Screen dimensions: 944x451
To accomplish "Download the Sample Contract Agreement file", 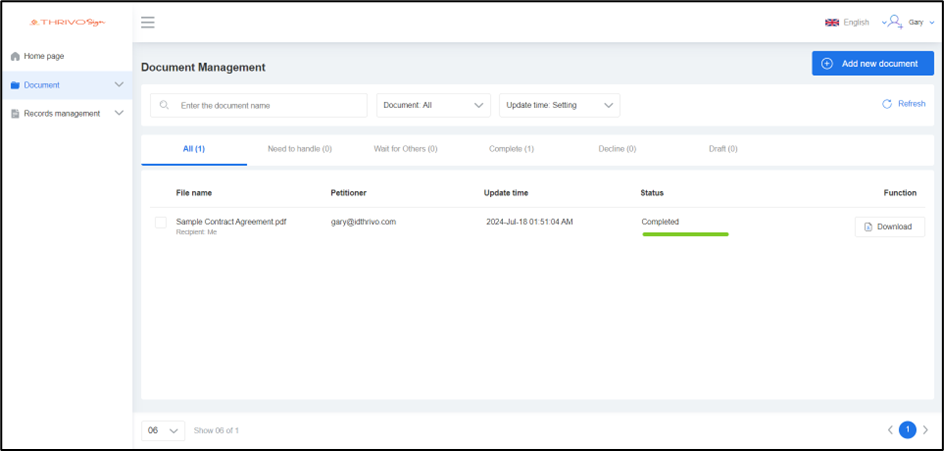I will pyautogui.click(x=889, y=227).
